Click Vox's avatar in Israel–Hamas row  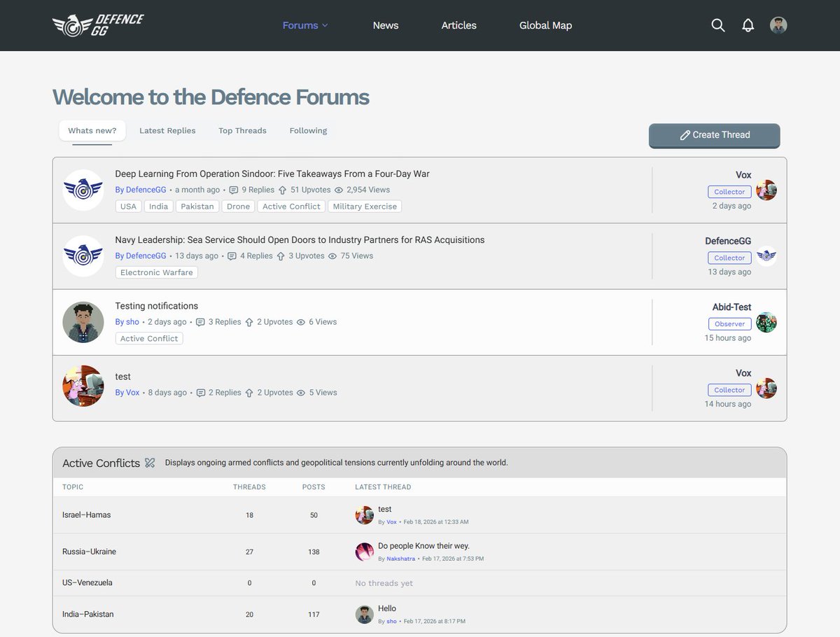[364, 515]
